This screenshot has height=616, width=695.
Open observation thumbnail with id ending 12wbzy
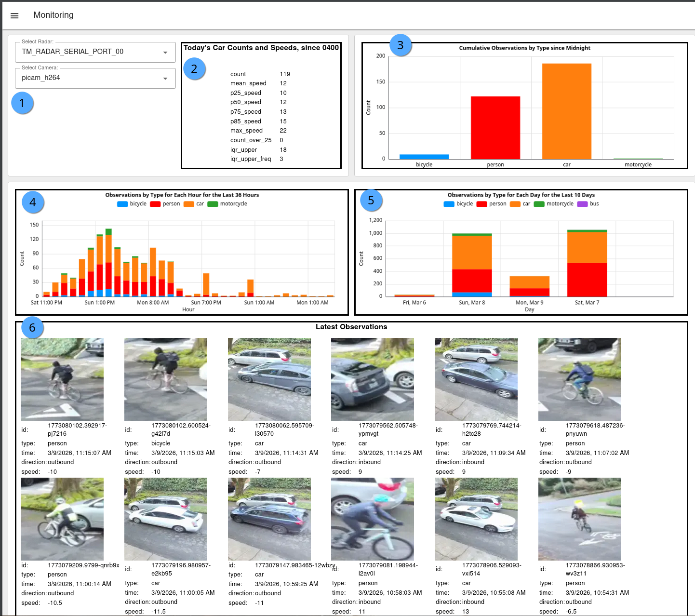[x=269, y=519]
